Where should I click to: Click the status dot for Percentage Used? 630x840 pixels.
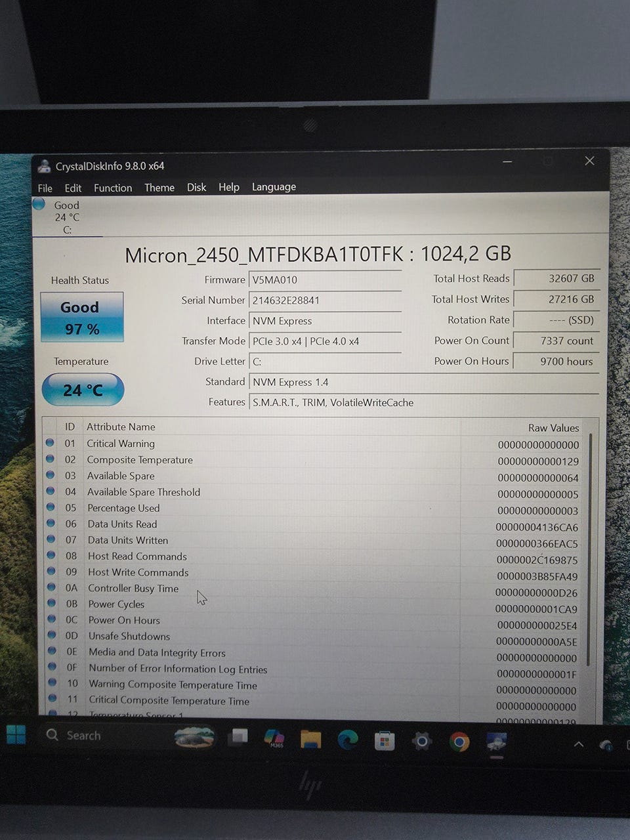pos(51,507)
